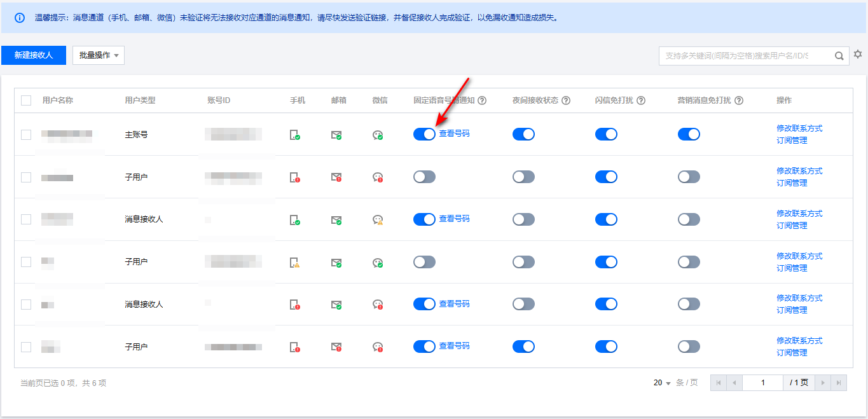Open the 批量操作 dropdown
This screenshot has height=419, width=868.
99,55
